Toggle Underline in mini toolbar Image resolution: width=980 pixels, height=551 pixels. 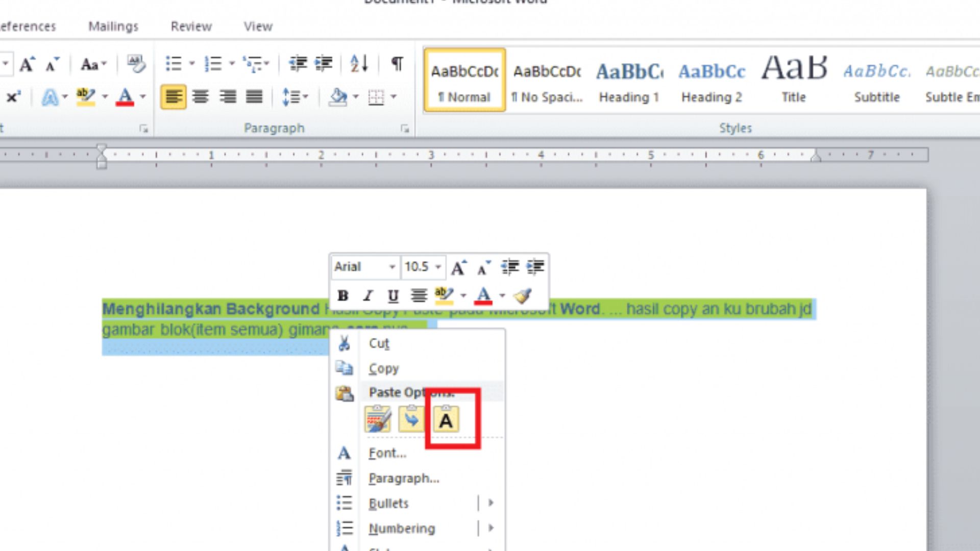coord(393,295)
